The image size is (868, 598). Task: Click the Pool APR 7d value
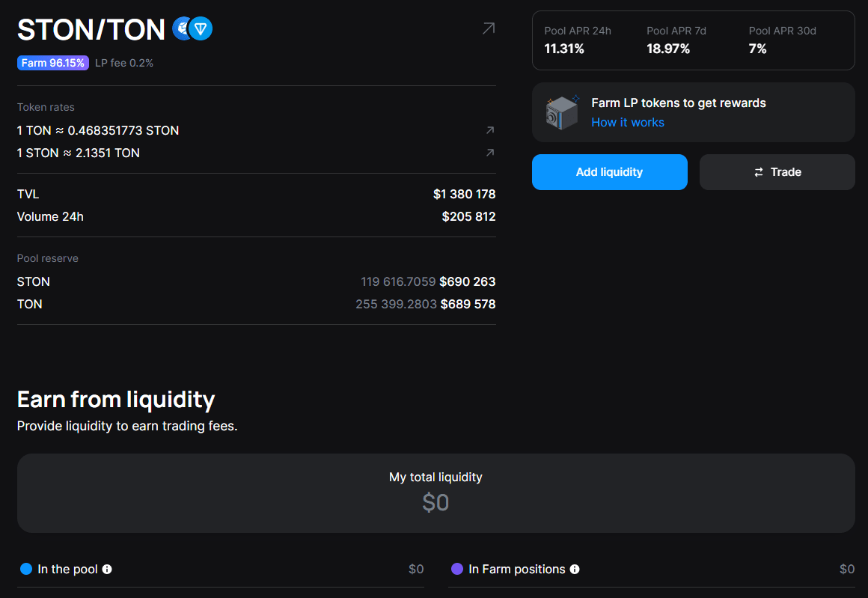668,49
